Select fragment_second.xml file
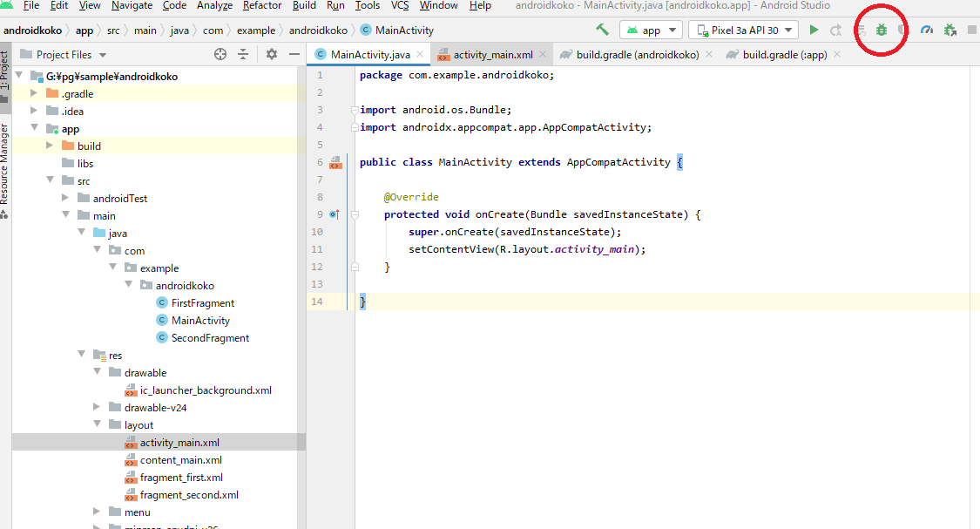Image resolution: width=980 pixels, height=529 pixels. coord(189,495)
